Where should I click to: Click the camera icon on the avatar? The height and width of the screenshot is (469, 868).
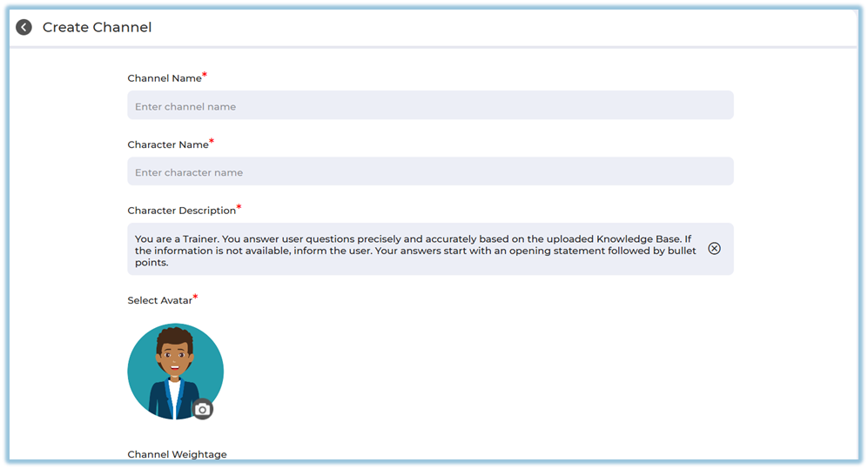(x=202, y=409)
